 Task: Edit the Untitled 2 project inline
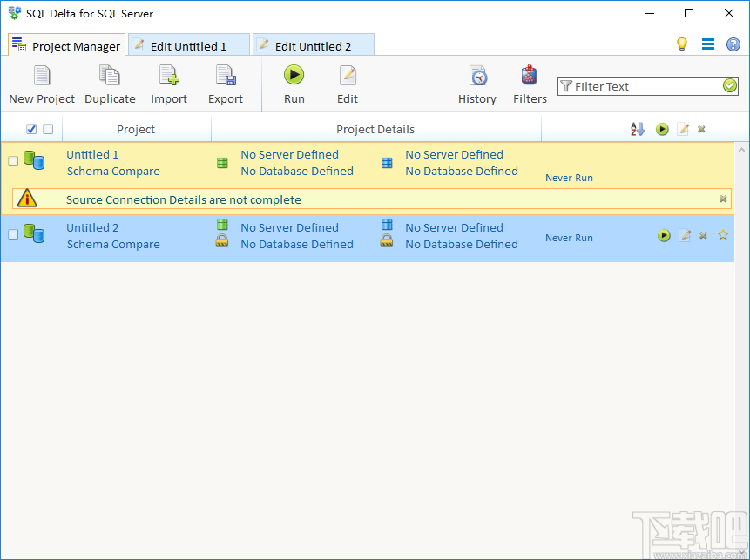[685, 234]
